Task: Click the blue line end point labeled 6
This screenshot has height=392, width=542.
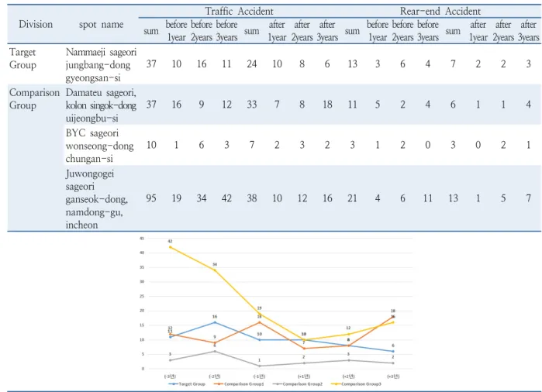Action: pos(393,351)
